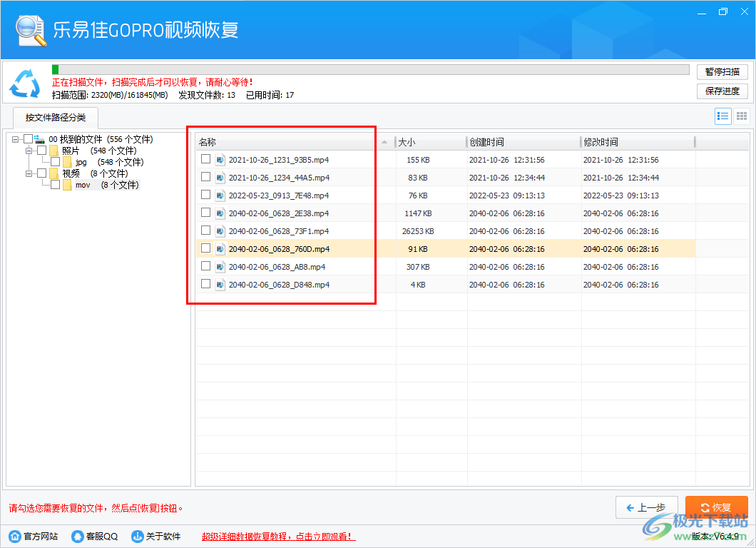The image size is (756, 548).
Task: Tick the mov folder checkbox
Action: click(x=56, y=184)
